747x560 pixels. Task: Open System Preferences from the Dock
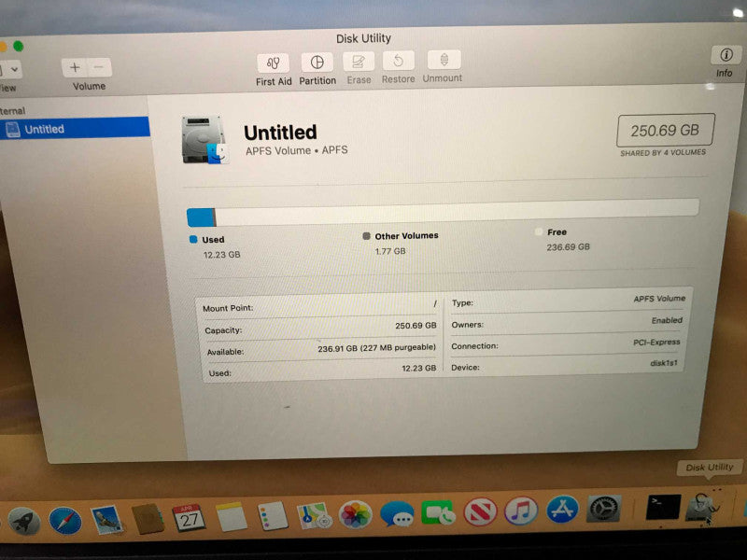604,509
